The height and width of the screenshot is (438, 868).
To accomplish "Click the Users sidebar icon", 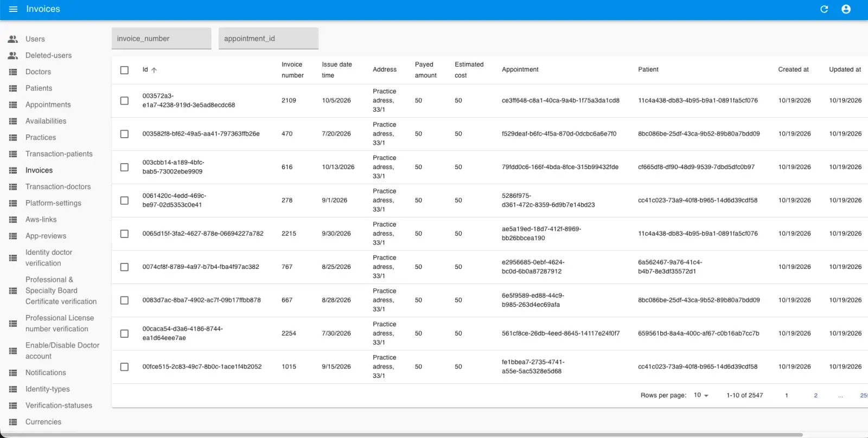I will pyautogui.click(x=13, y=39).
